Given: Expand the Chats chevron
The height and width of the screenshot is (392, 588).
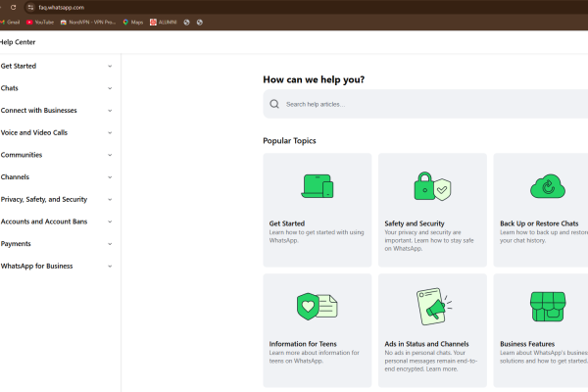Looking at the screenshot, I should pos(110,88).
